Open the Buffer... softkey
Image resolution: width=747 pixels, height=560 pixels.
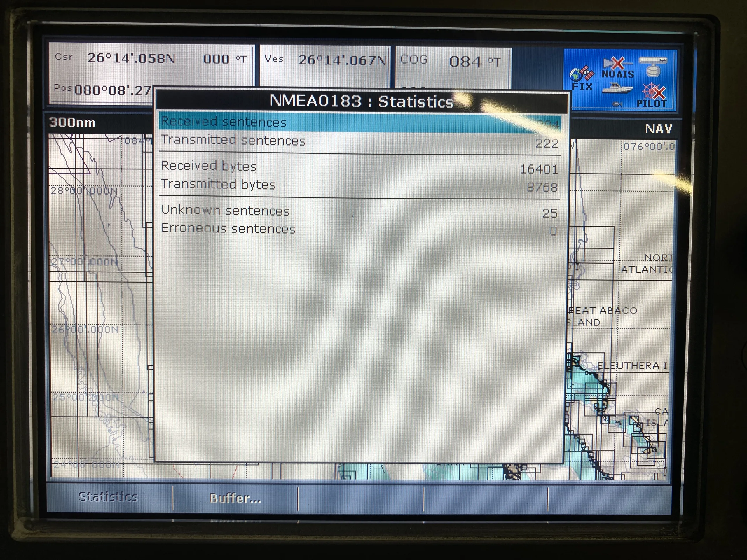point(235,498)
